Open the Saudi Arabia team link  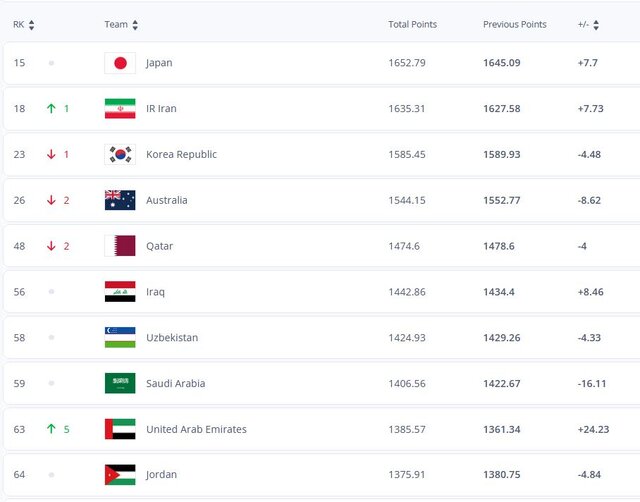pos(177,383)
